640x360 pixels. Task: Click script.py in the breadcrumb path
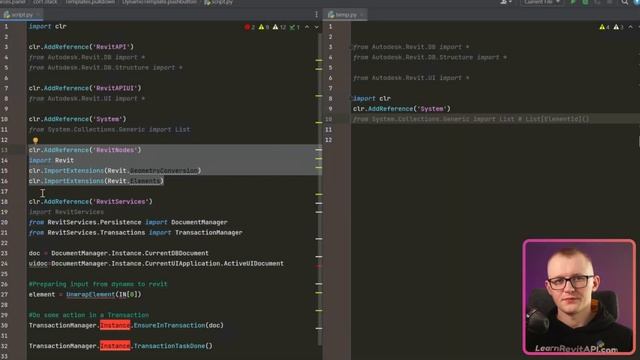219,2
